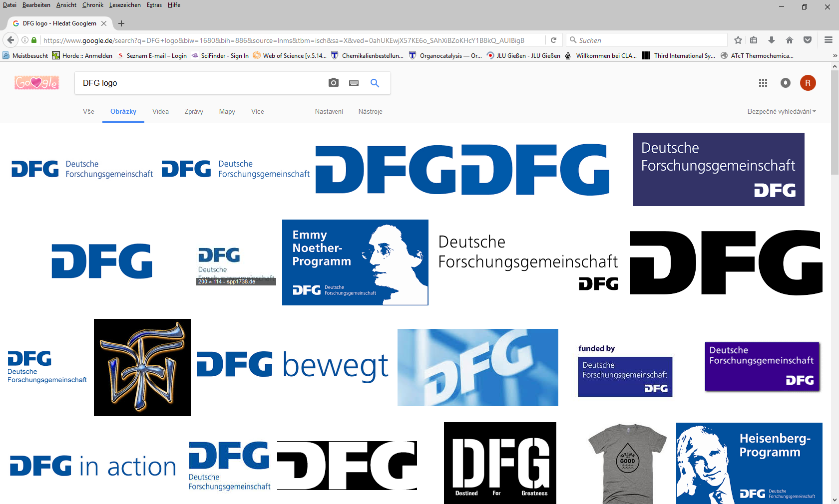Click the Google heart doodle logo
Image resolution: width=839 pixels, height=504 pixels.
pos(37,83)
